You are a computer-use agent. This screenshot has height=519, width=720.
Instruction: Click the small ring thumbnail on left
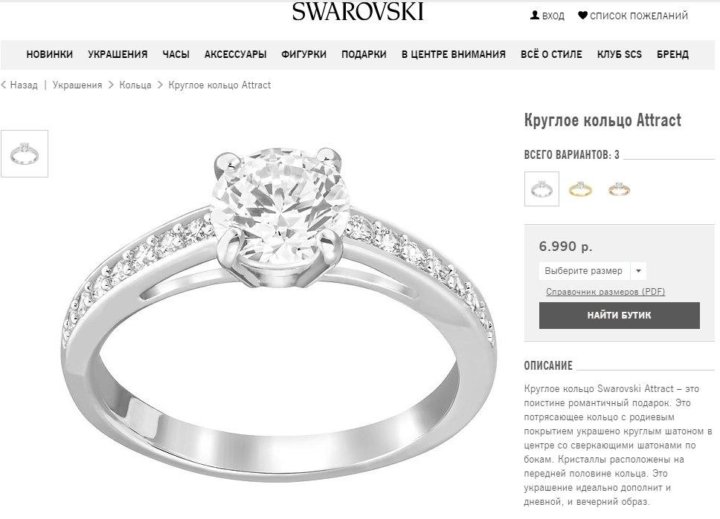coord(24,153)
